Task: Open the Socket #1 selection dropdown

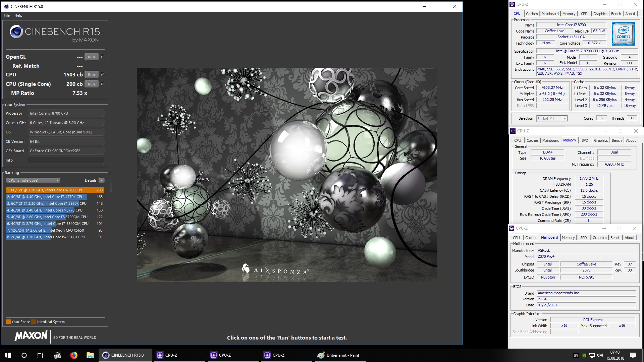Action: click(552, 119)
